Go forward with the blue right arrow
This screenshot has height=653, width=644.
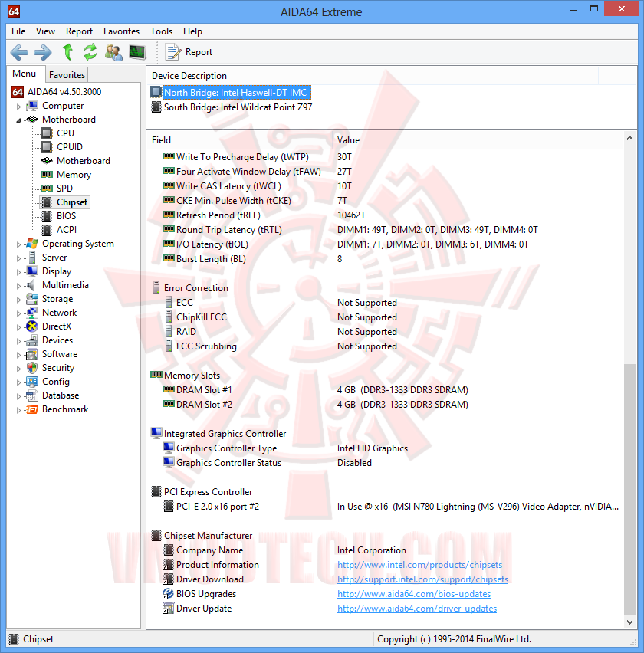42,52
